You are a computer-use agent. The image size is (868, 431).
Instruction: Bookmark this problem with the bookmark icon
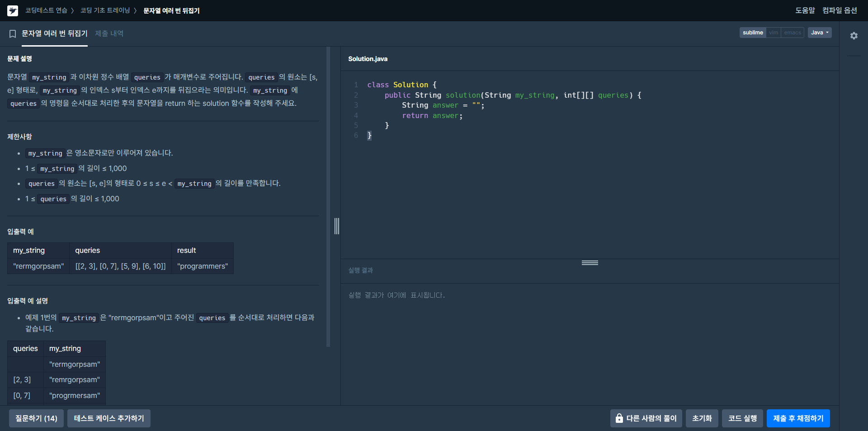[13, 34]
